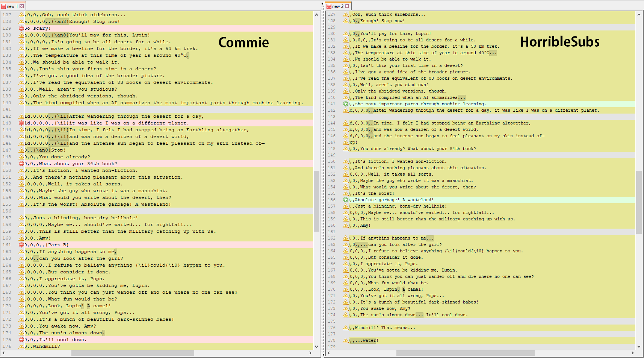Viewport: 644px width, 358px height.
Task: Click the vertical scrollbar thumb in new 1 pane
Action: (316, 201)
